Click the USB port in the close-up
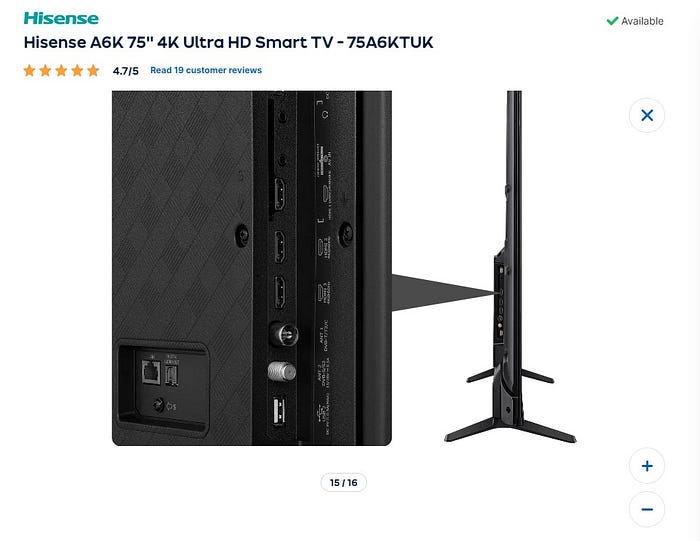Image resolution: width=700 pixels, height=541 pixels. [x=279, y=411]
